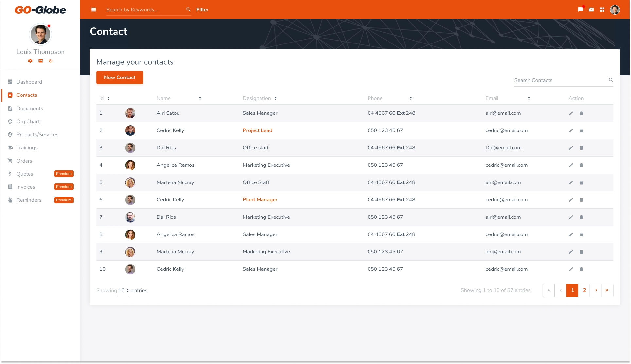Viewport: 631px width, 364px height.
Task: Open the mail icon in top bar
Action: [x=591, y=9]
